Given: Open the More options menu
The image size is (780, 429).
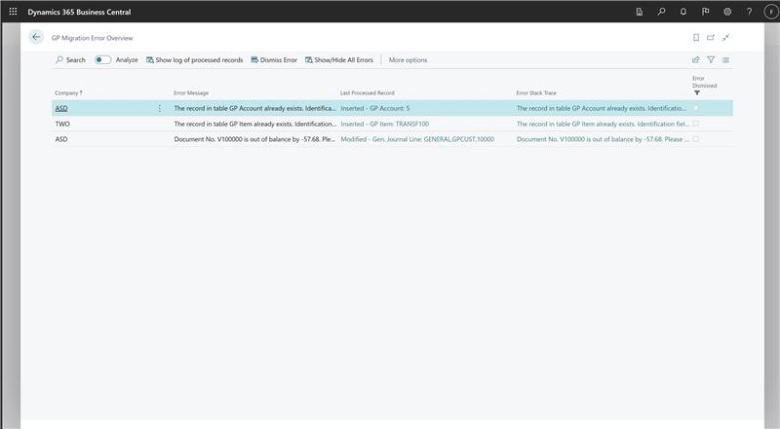Looking at the screenshot, I should click(x=408, y=60).
